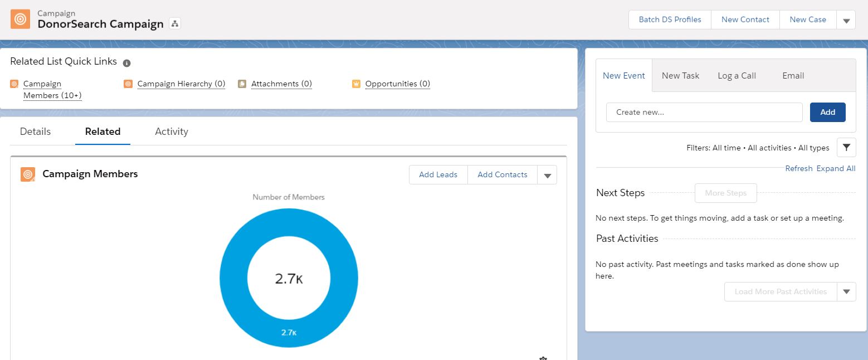Switch to the Details tab
The image size is (868, 360).
click(35, 132)
